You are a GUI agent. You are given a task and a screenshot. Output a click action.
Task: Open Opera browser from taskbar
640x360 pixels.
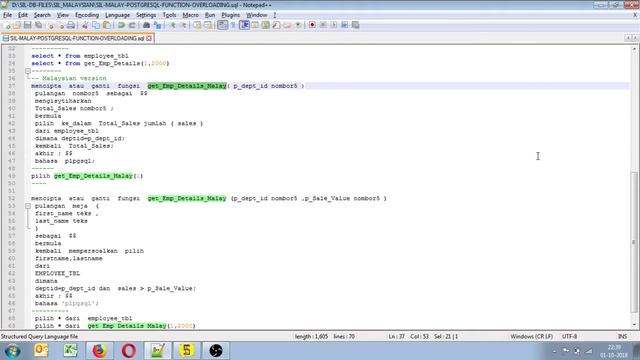pyautogui.click(x=129, y=351)
